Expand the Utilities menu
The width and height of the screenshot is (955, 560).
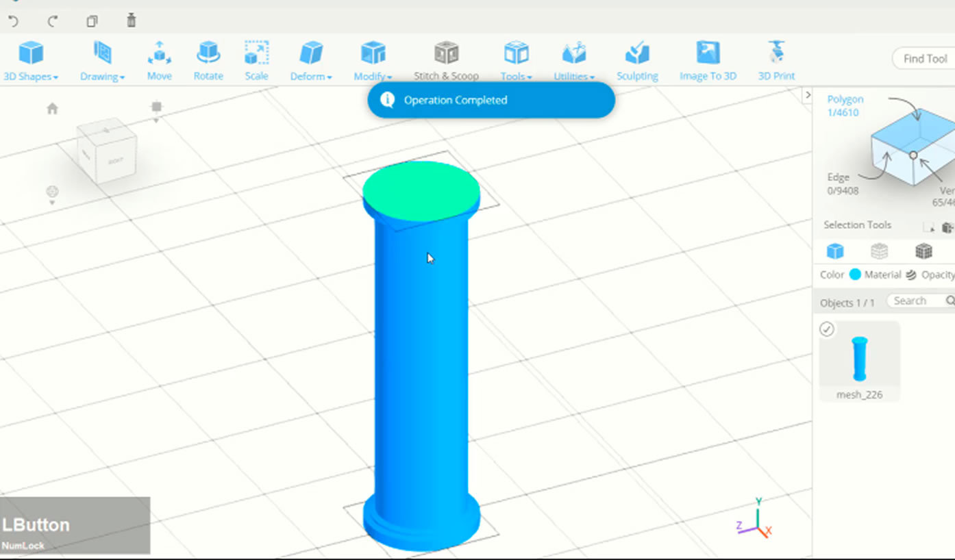[x=574, y=61]
